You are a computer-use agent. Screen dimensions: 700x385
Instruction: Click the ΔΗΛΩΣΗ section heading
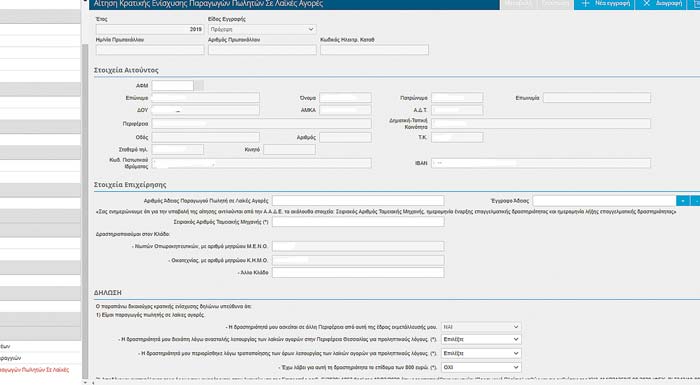pyautogui.click(x=108, y=293)
